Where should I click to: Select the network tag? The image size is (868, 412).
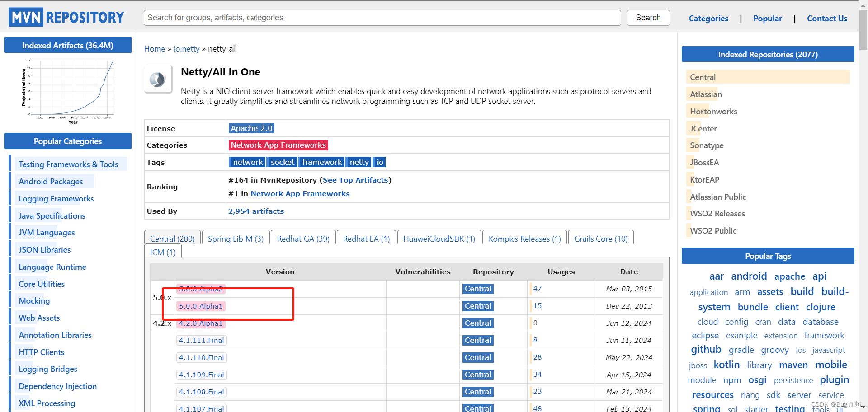(248, 162)
